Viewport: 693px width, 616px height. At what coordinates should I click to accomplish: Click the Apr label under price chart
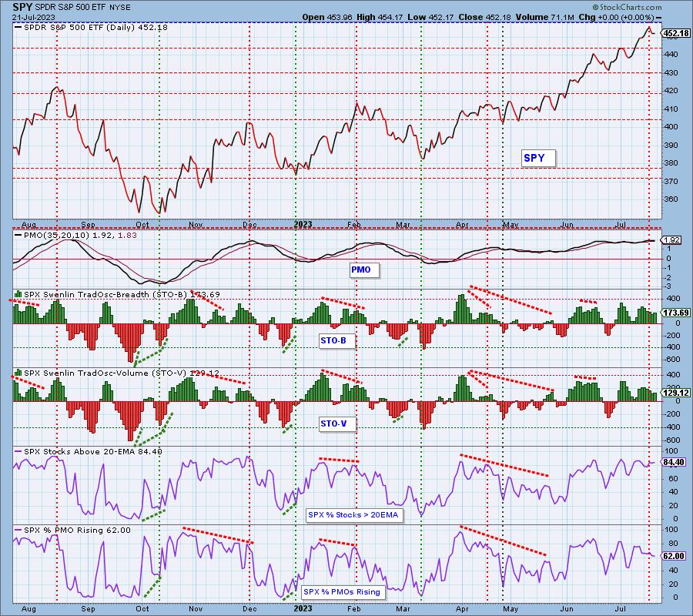462,225
